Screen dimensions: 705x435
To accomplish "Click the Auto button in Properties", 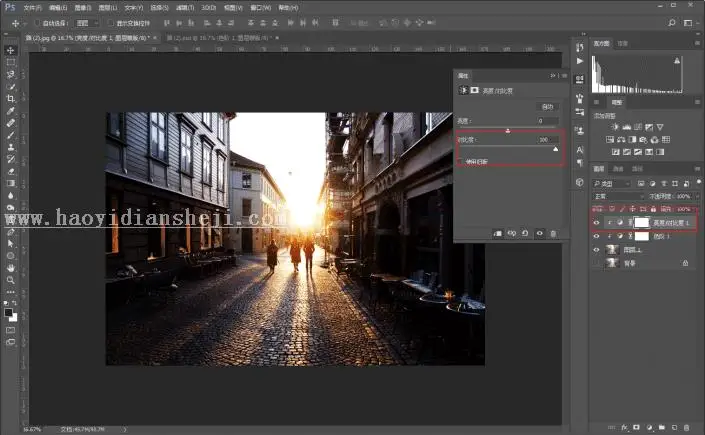I will click(x=547, y=107).
